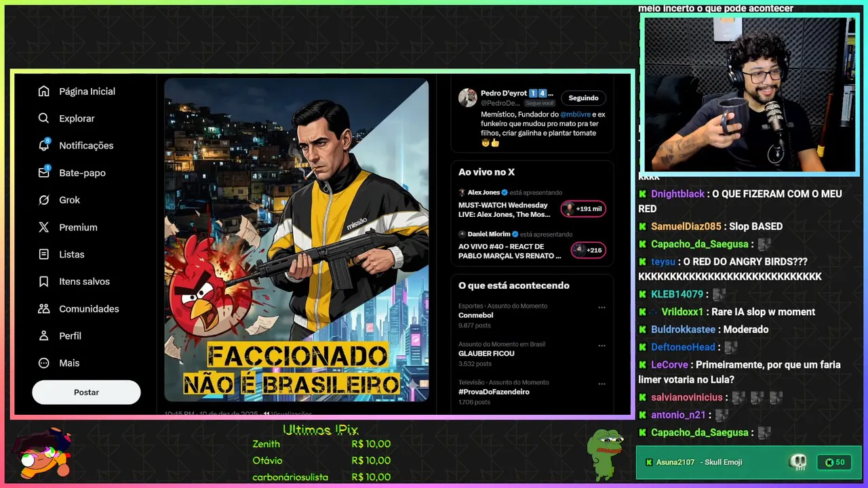Image resolution: width=868 pixels, height=488 pixels.
Task: Select Página Inicial menu label
Action: coord(87,91)
